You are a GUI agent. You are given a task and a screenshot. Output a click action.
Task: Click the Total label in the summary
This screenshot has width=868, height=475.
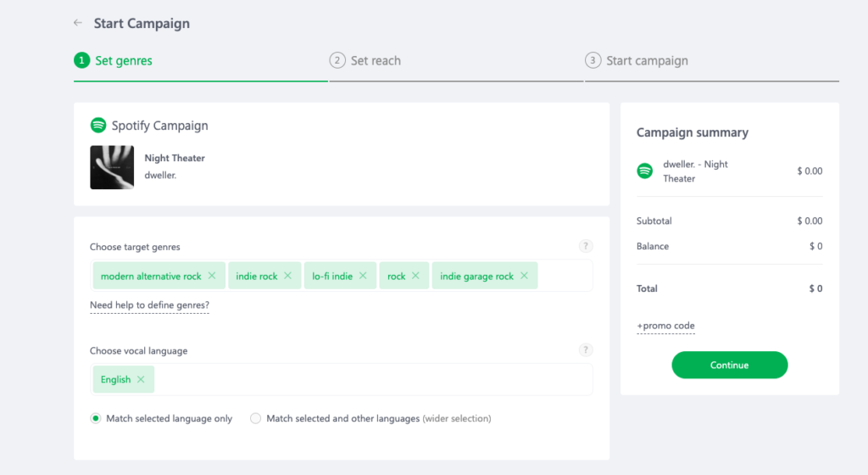pos(647,288)
